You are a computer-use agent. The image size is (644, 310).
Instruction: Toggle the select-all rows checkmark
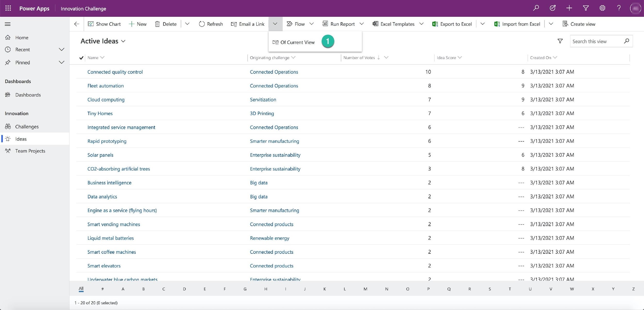point(81,58)
